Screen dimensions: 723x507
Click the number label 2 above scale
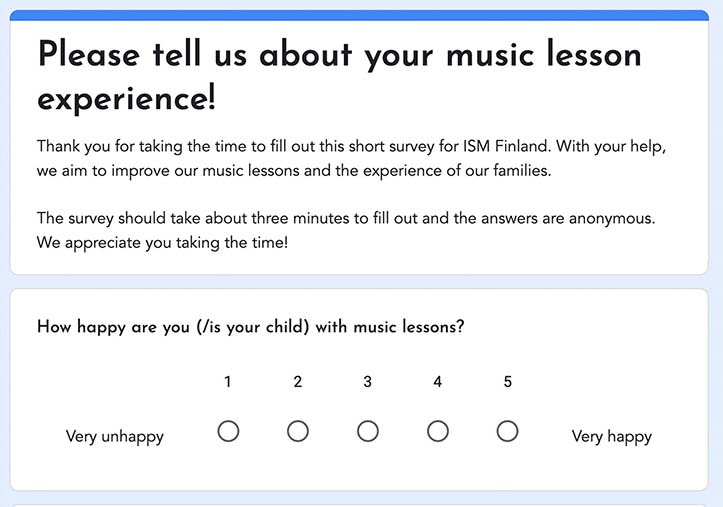(x=298, y=382)
